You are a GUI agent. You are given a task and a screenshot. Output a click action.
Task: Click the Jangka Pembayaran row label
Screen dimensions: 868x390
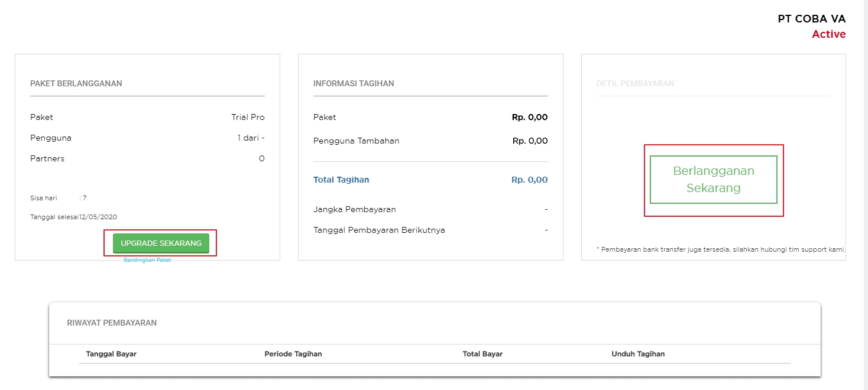point(354,209)
